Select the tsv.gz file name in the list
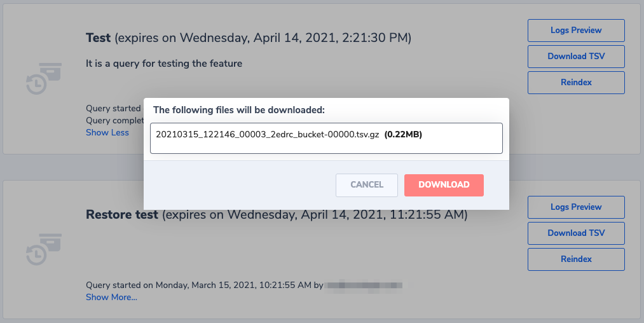Screen dimensions: 644x323 268,134
